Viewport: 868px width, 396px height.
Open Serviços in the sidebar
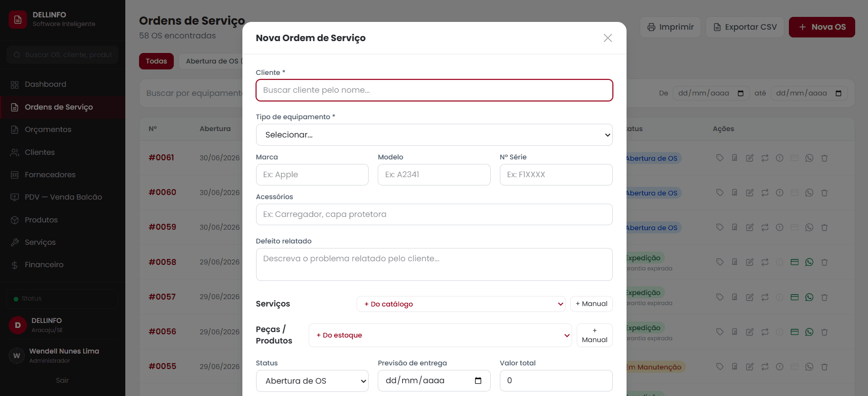[63, 243]
